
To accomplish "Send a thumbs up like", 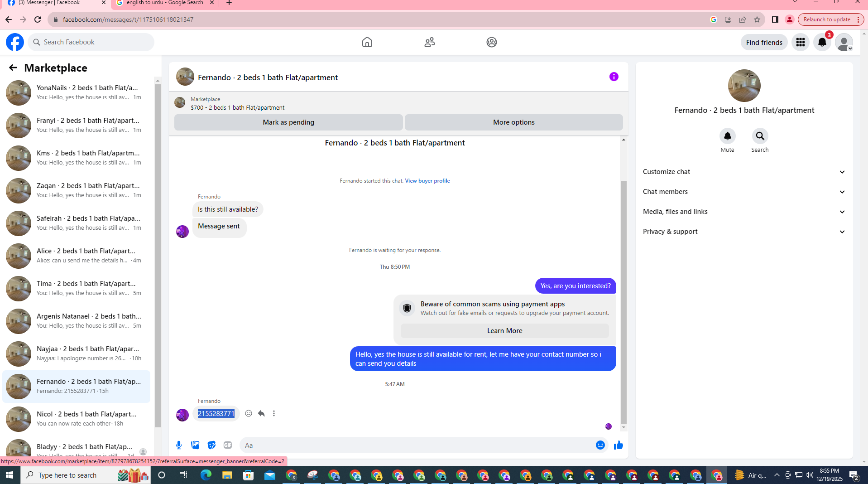I will tap(618, 445).
